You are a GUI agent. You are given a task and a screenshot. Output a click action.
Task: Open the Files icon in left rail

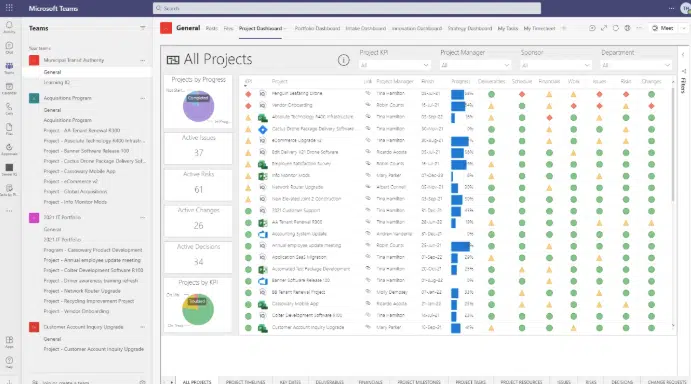pyautogui.click(x=9, y=129)
